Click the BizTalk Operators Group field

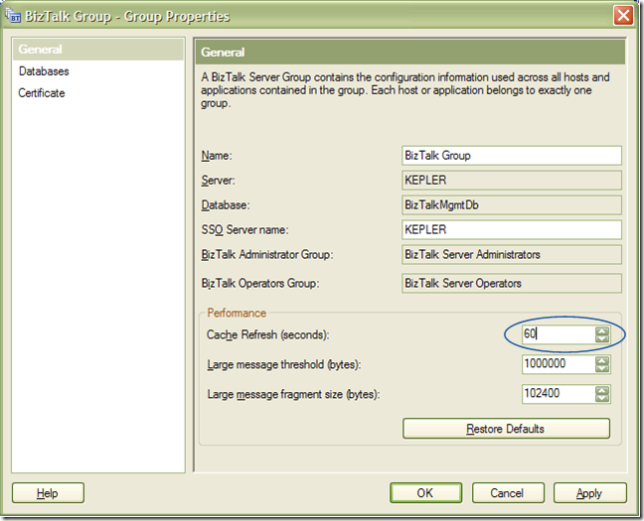coord(511,283)
